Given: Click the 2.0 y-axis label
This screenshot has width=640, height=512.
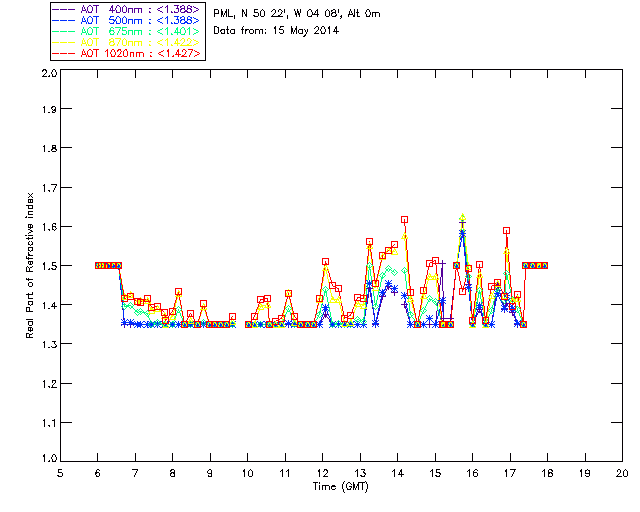Looking at the screenshot, I should pyautogui.click(x=49, y=73).
